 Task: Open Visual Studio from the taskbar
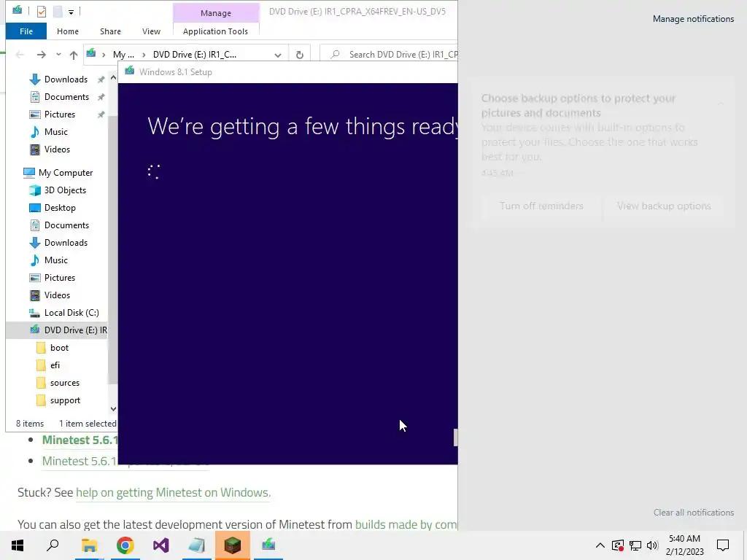(161, 545)
